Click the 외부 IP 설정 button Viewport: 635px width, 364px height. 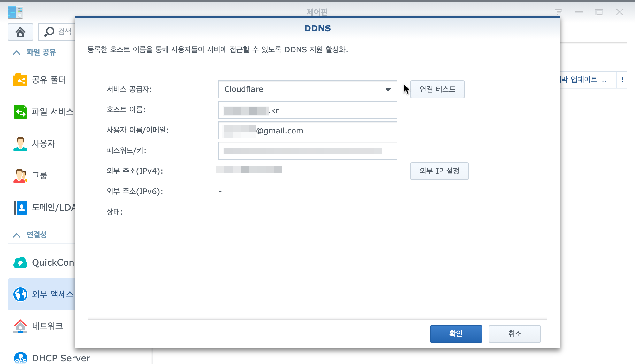(x=439, y=171)
